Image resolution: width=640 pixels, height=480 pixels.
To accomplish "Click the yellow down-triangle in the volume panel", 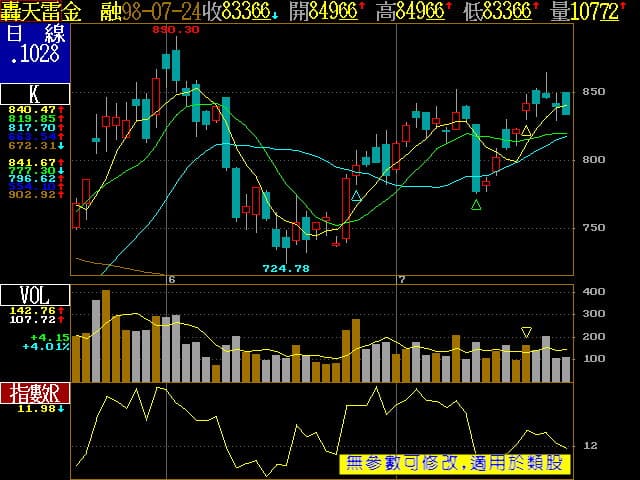I will [x=527, y=331].
